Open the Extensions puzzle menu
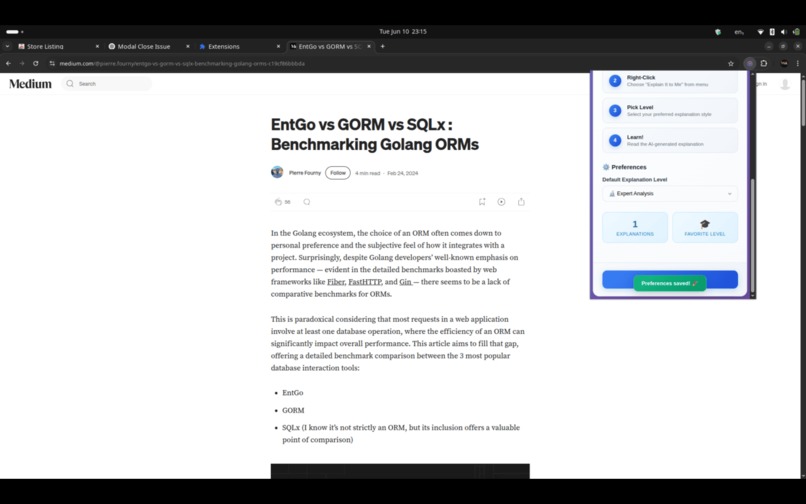 (x=764, y=63)
